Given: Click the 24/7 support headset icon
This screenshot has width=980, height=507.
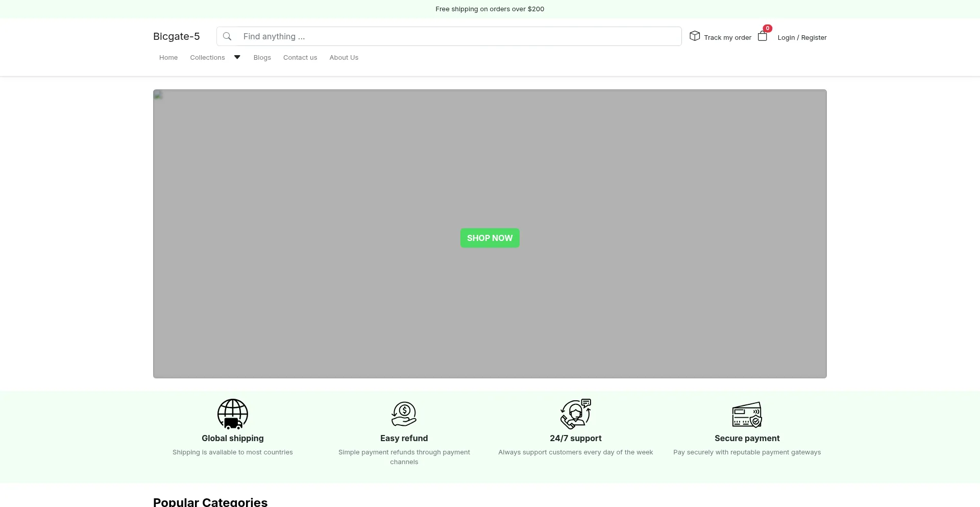Looking at the screenshot, I should coord(575,414).
